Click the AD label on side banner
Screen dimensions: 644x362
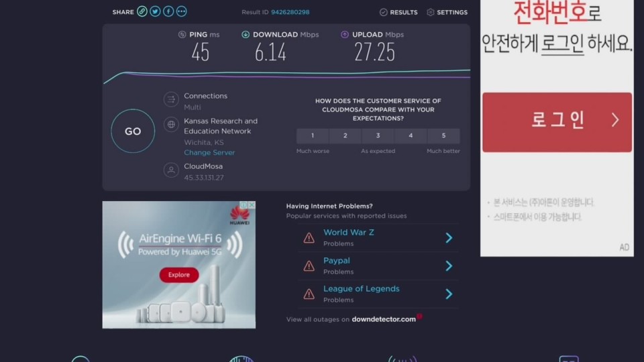point(625,247)
